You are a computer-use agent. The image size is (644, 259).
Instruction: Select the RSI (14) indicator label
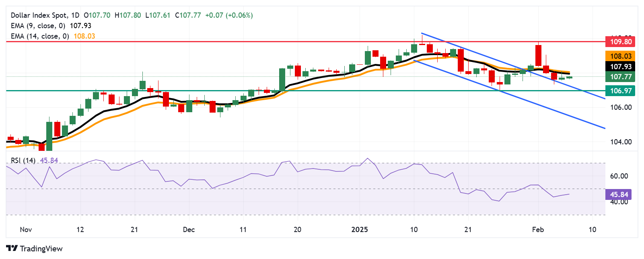click(x=23, y=160)
